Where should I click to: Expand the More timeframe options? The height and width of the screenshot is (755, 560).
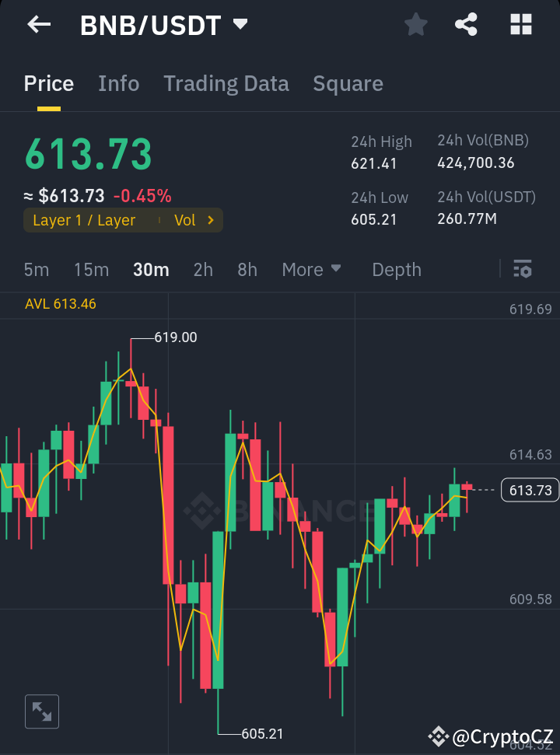point(311,269)
